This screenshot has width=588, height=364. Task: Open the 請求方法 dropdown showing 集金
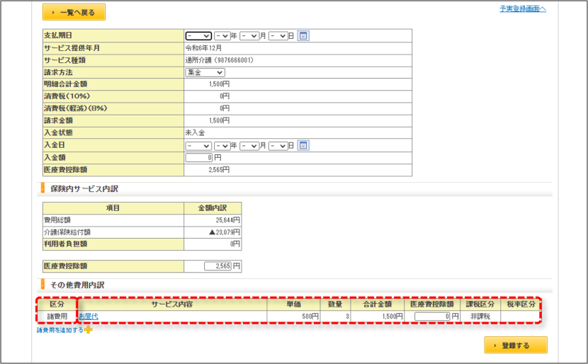pos(205,72)
